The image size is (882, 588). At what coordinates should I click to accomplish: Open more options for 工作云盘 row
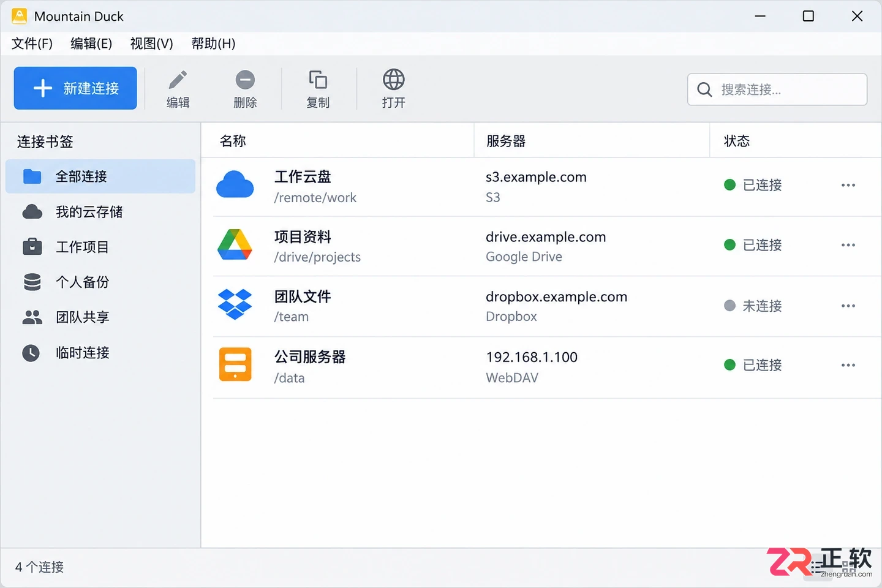tap(848, 185)
